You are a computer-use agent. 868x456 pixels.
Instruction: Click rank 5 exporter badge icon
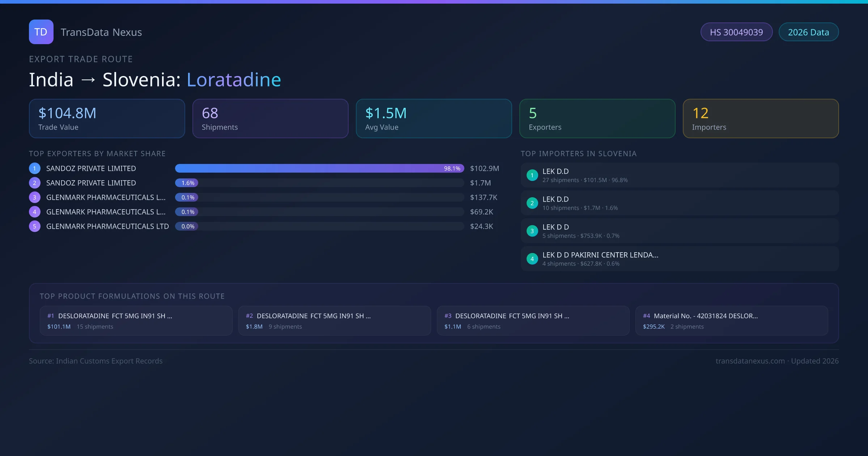tap(35, 226)
